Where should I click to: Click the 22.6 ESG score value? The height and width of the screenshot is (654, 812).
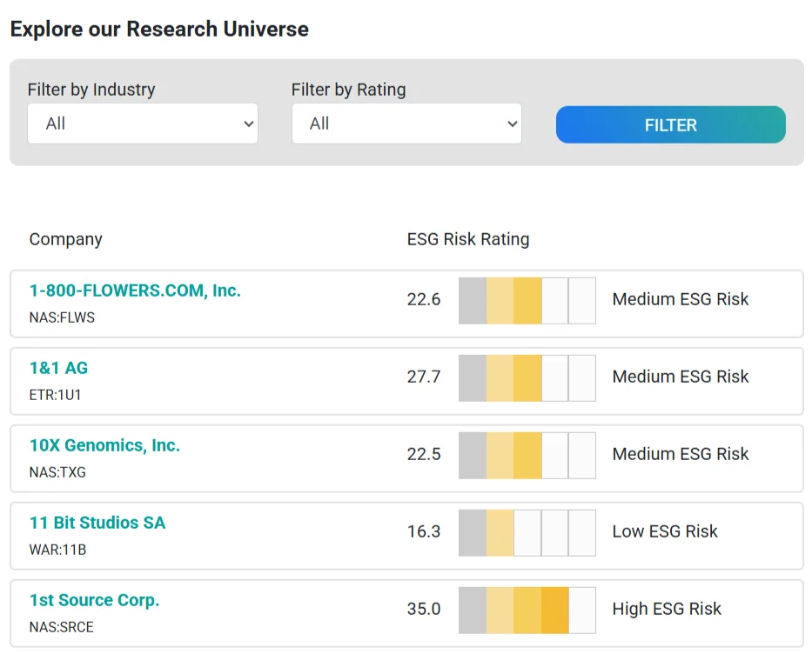click(x=424, y=299)
